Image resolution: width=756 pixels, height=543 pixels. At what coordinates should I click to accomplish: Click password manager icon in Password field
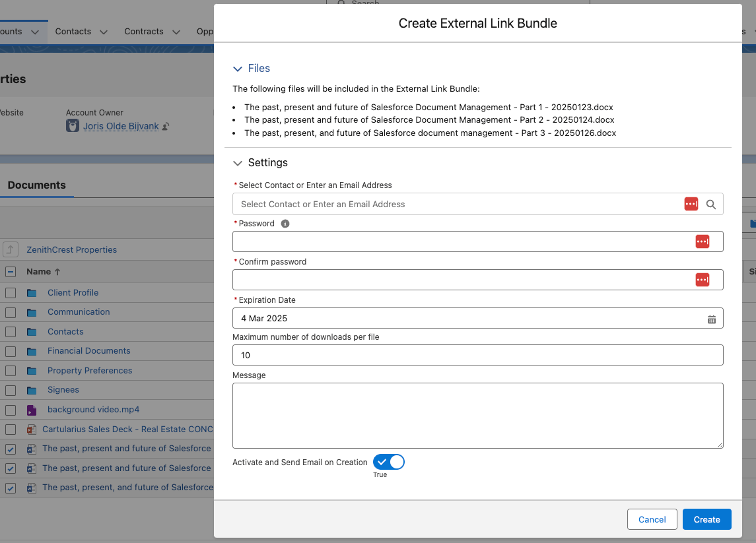[x=702, y=241]
